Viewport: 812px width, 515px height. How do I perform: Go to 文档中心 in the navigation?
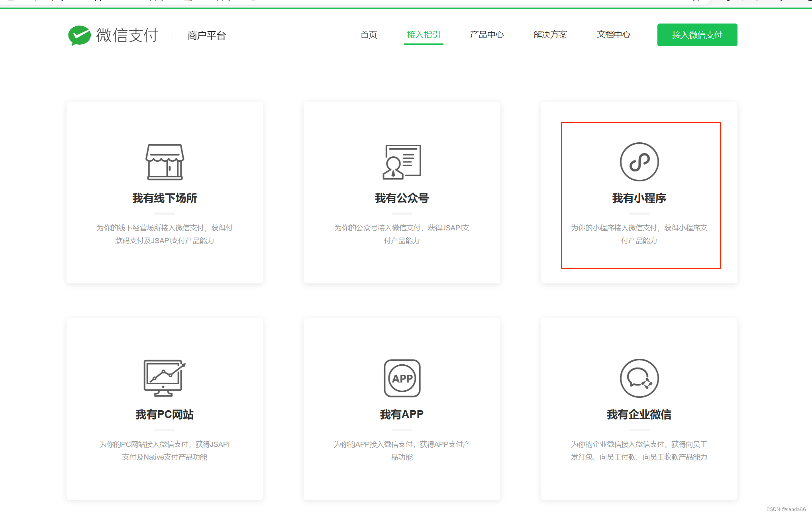[x=614, y=35]
